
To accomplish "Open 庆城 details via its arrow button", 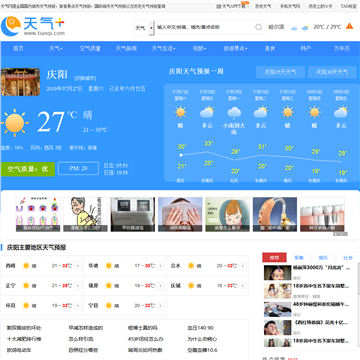I will pyautogui.click(x=243, y=286).
